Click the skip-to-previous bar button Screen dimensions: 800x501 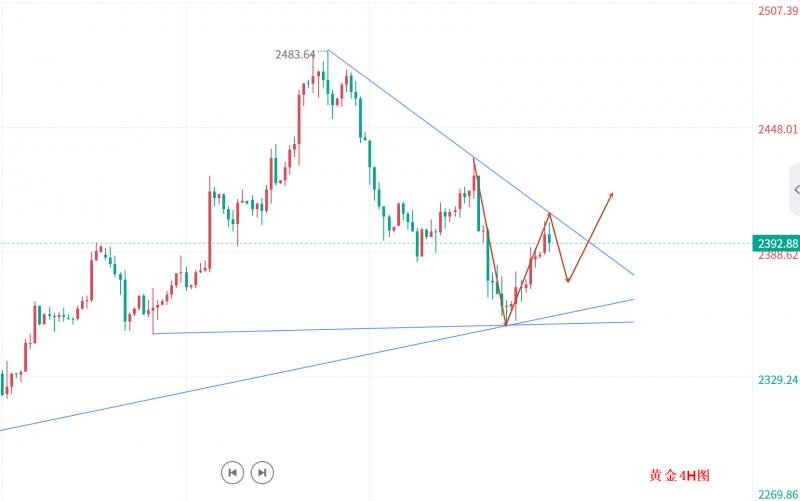click(232, 472)
